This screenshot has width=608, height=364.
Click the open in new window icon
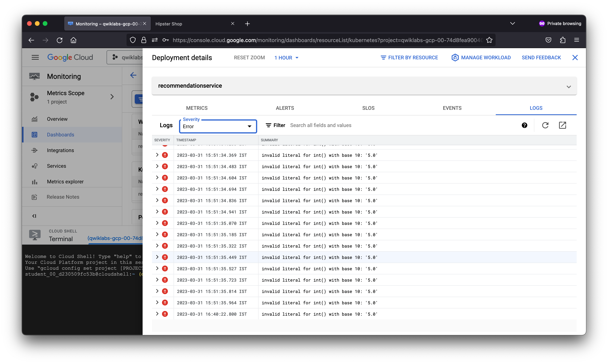click(563, 125)
